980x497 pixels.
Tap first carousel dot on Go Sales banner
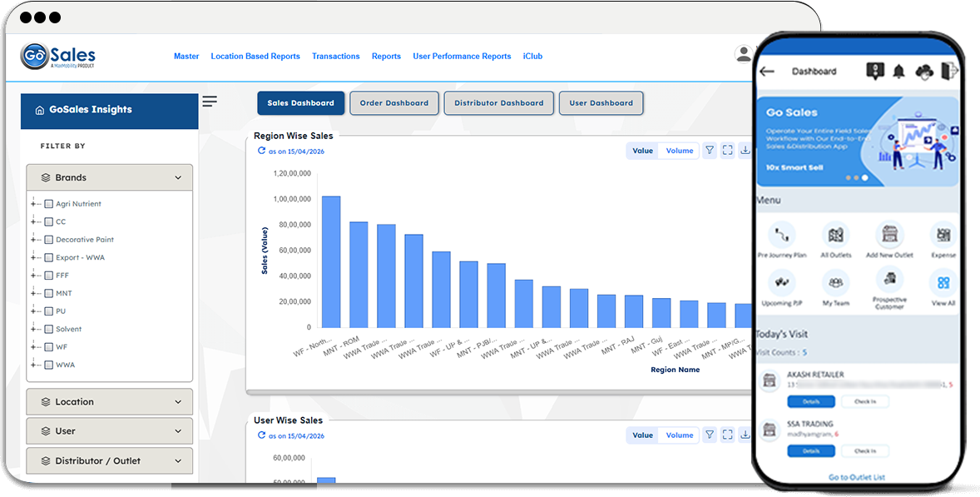coord(848,178)
